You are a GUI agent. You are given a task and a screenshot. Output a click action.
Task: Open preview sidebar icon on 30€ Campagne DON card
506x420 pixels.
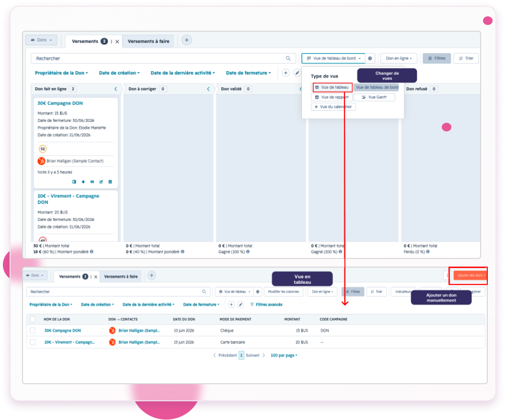click(x=74, y=182)
